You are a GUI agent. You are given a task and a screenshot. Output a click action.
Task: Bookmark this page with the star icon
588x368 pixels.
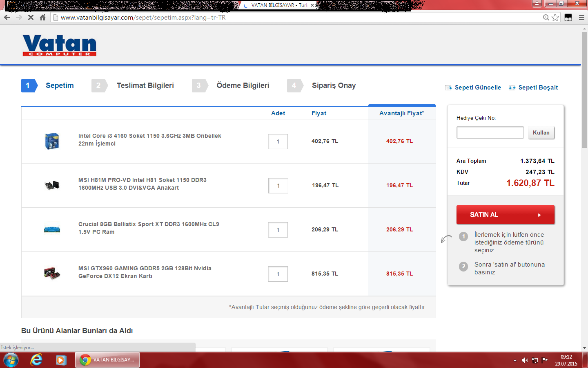[x=555, y=18]
